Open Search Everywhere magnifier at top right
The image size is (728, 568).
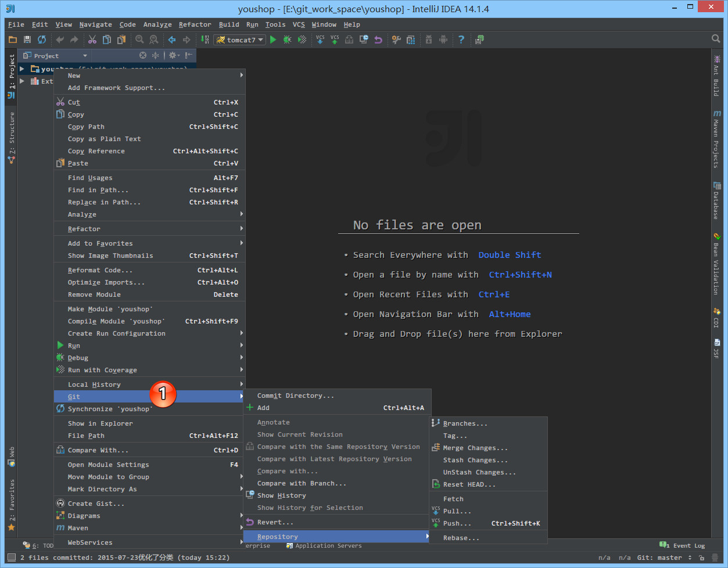(716, 39)
